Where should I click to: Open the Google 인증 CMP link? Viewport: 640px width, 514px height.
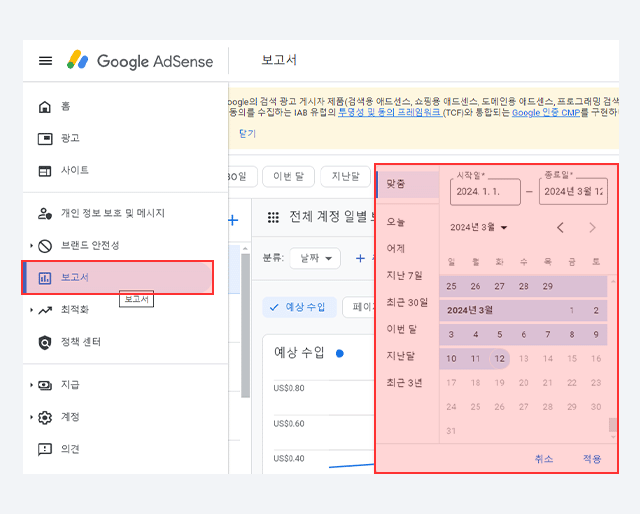[x=546, y=112]
